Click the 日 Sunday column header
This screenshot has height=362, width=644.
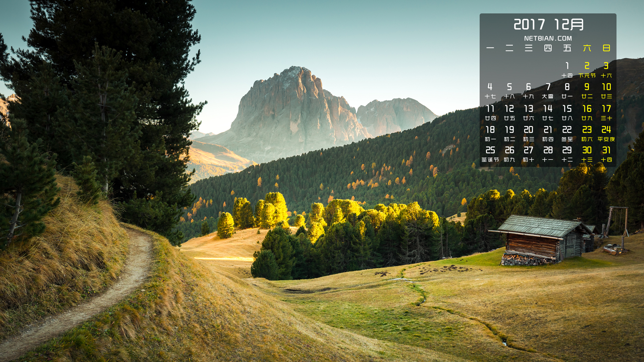tap(606, 48)
